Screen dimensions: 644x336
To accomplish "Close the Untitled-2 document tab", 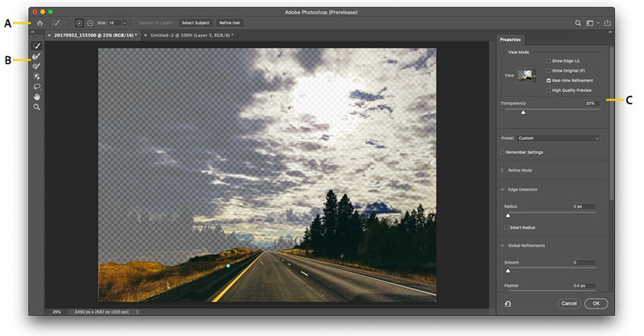I will [x=146, y=35].
